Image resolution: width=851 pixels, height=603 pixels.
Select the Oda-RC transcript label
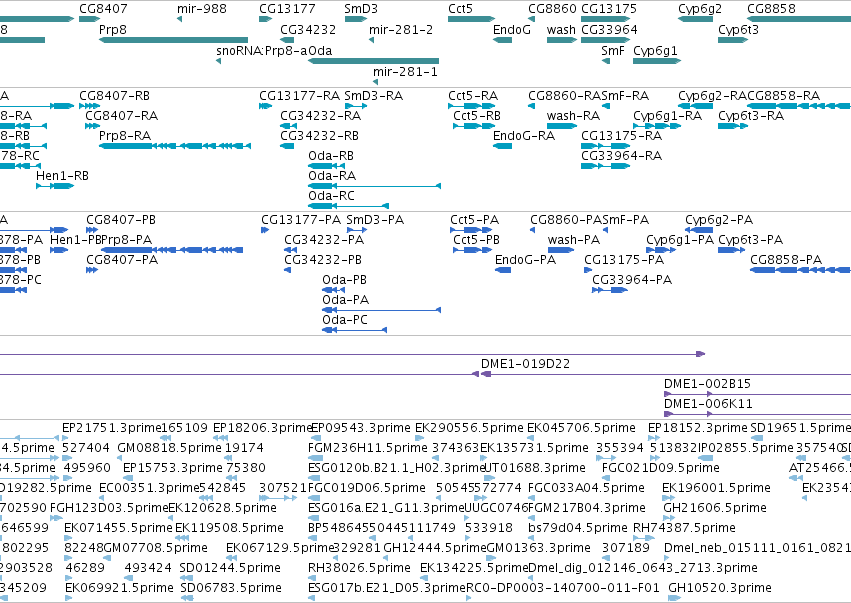pos(331,196)
